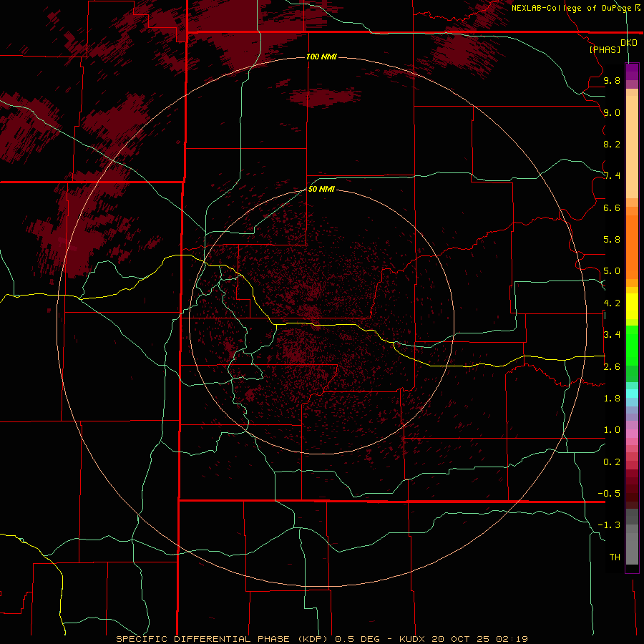
Task: Click the 1.8 scale value
Action: tap(612, 398)
